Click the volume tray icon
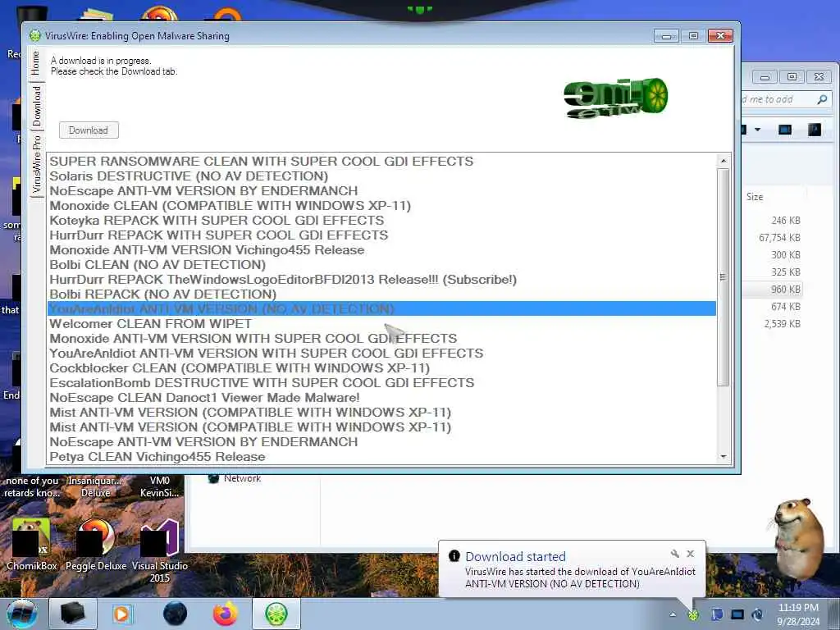Screen dimensions: 840x630 (757, 614)
